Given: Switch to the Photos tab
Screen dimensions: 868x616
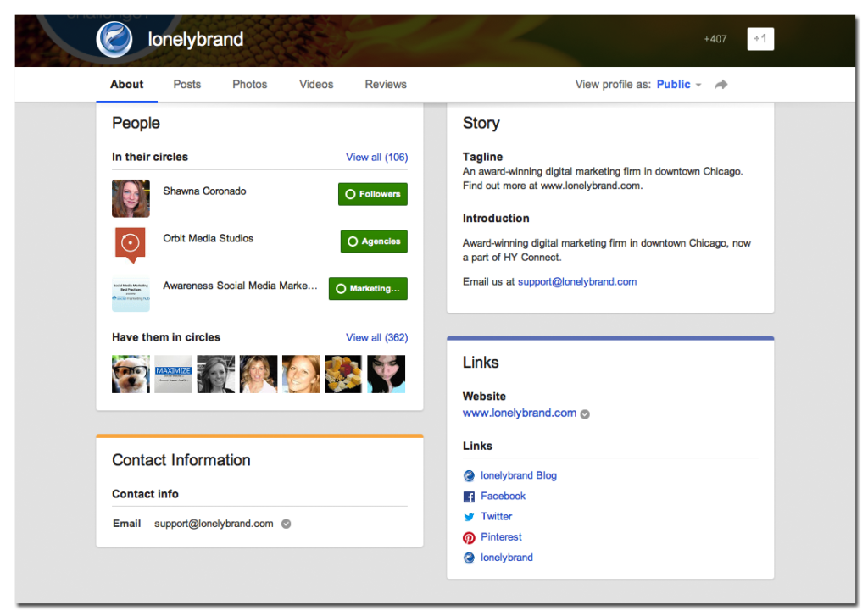Looking at the screenshot, I should (x=249, y=84).
